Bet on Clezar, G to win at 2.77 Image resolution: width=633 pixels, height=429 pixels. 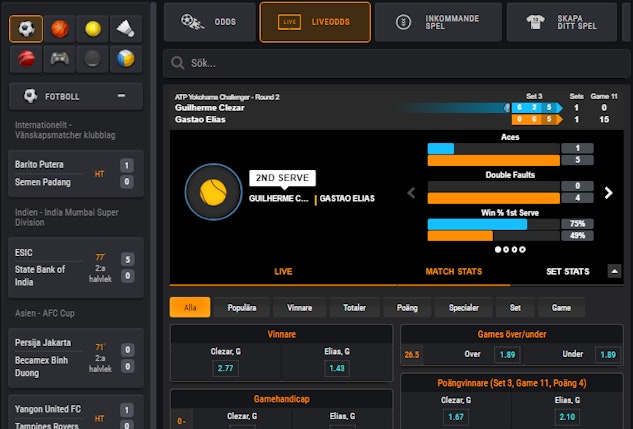(225, 368)
